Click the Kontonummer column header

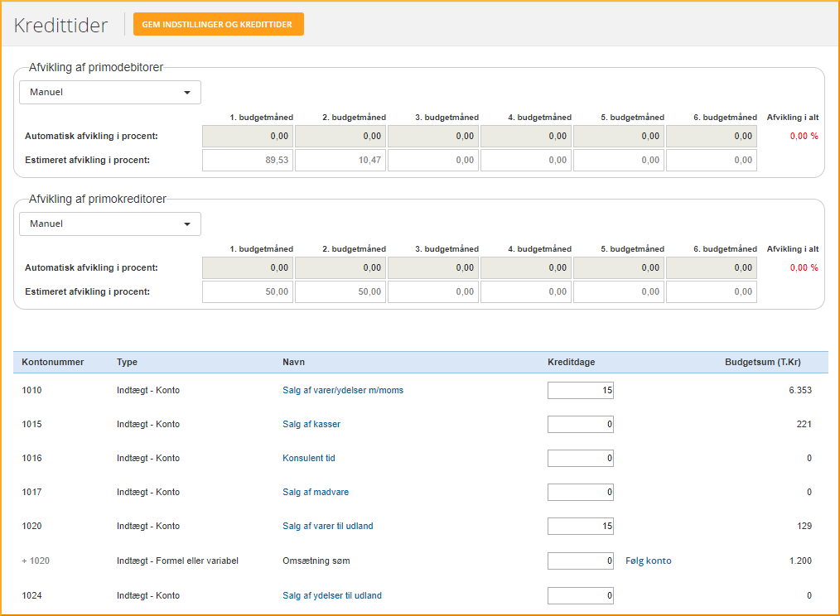(53, 362)
